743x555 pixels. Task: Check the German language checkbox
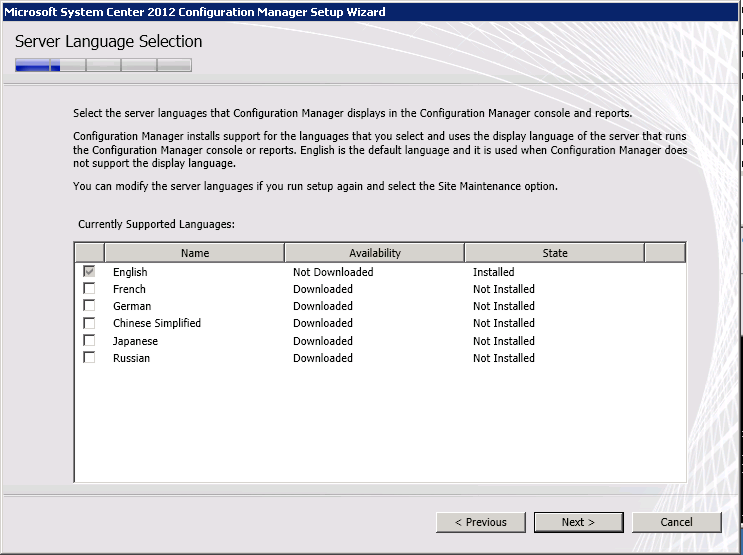pyautogui.click(x=89, y=305)
